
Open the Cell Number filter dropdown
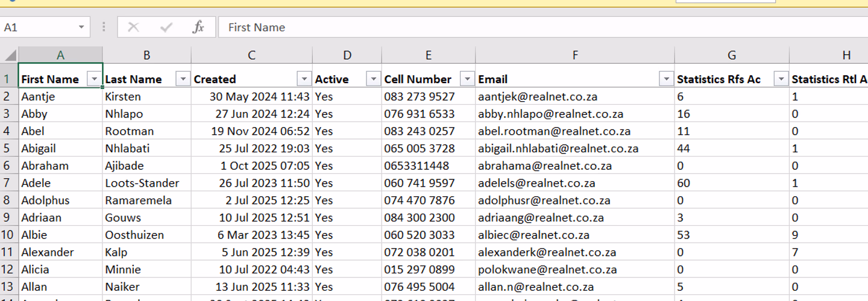[x=467, y=79]
